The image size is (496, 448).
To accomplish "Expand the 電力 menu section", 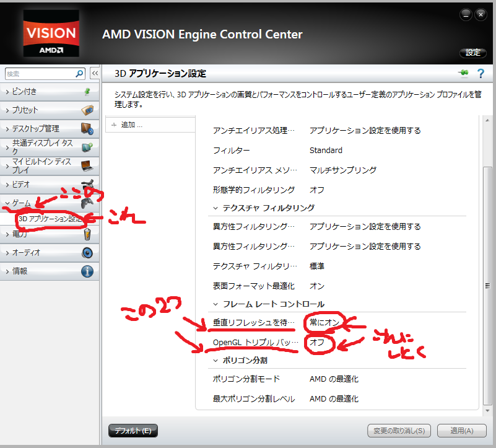I will point(50,234).
